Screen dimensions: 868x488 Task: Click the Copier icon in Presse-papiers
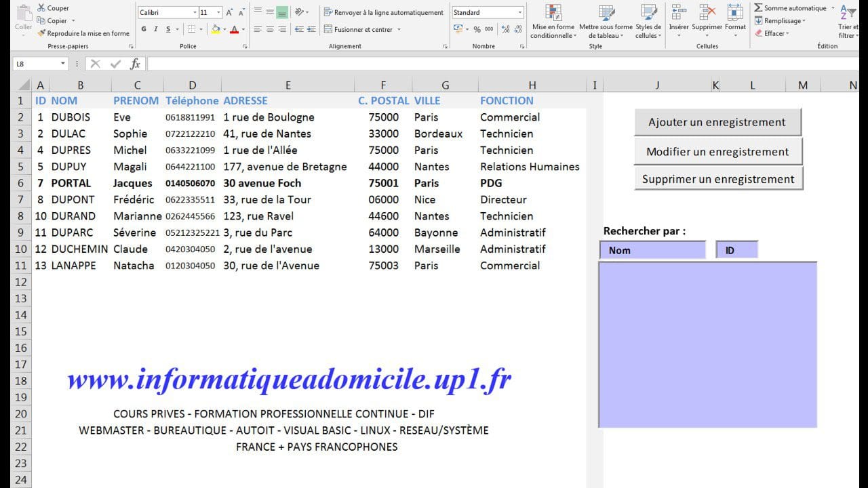point(41,20)
